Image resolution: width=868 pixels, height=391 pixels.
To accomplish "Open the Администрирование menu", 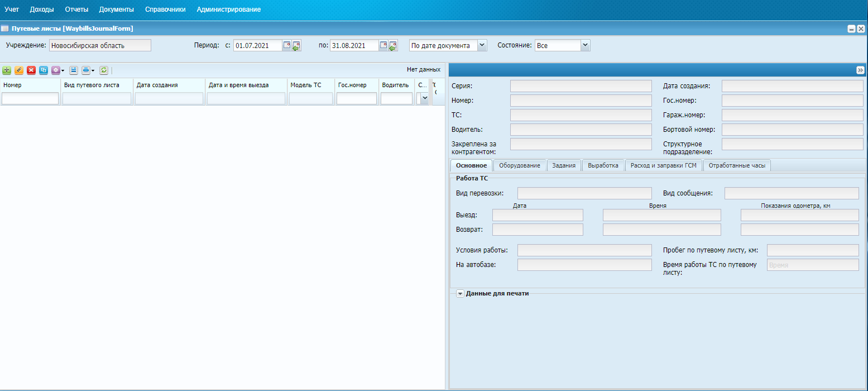I will click(229, 9).
